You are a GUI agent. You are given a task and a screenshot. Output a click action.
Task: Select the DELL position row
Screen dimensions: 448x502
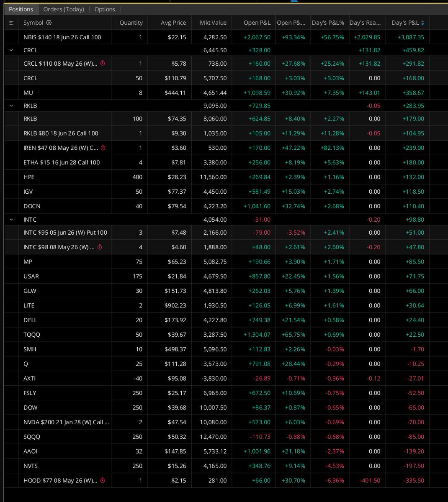click(226, 320)
